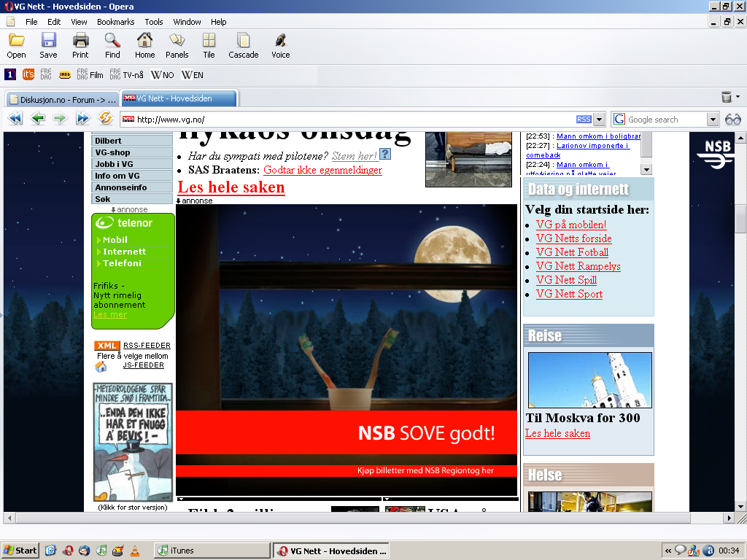
Task: Open Annonseinfo in the sidebar
Action: coord(132,187)
